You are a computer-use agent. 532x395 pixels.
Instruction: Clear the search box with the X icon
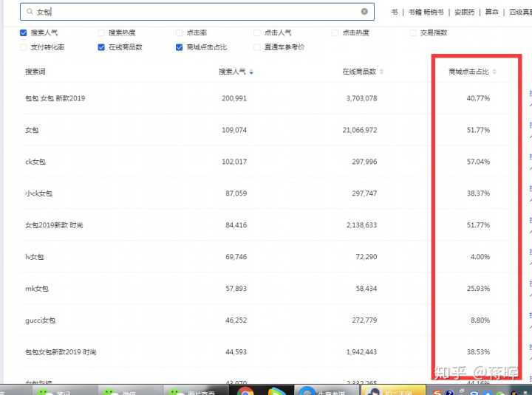pyautogui.click(x=364, y=12)
